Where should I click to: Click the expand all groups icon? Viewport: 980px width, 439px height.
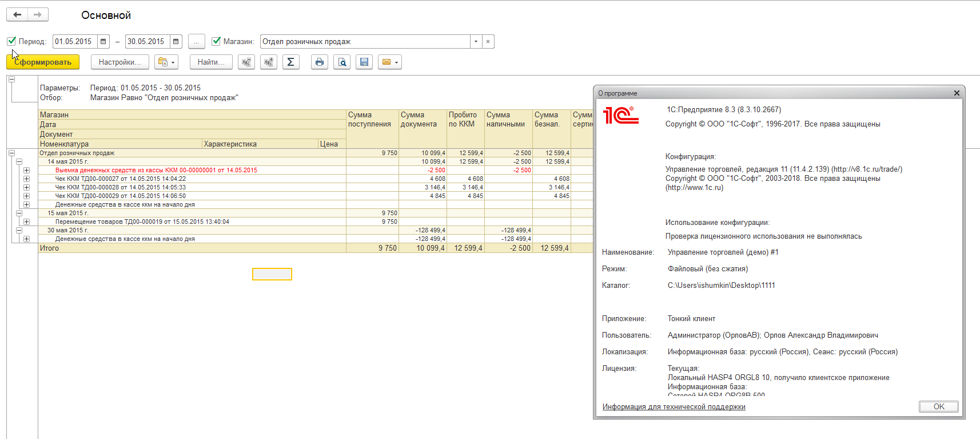tap(269, 62)
